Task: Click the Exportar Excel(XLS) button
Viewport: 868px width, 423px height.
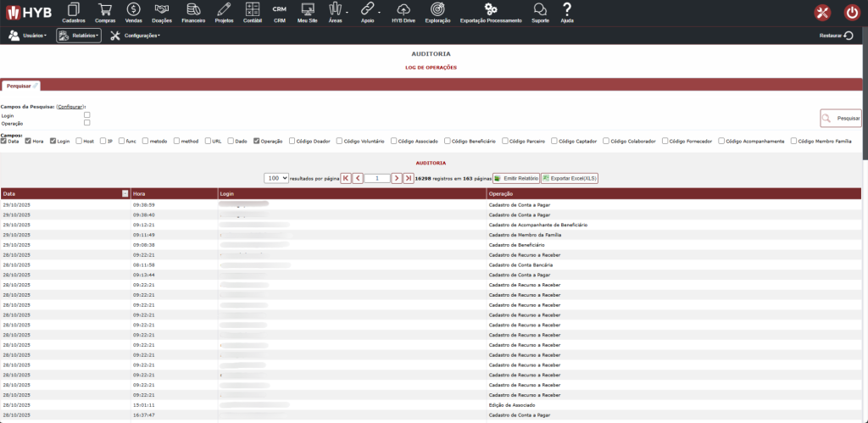Action: point(570,178)
